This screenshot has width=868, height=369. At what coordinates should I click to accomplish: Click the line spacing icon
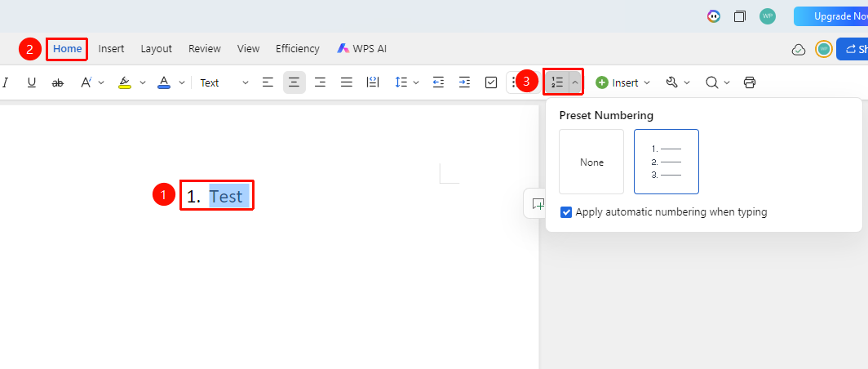(401, 82)
